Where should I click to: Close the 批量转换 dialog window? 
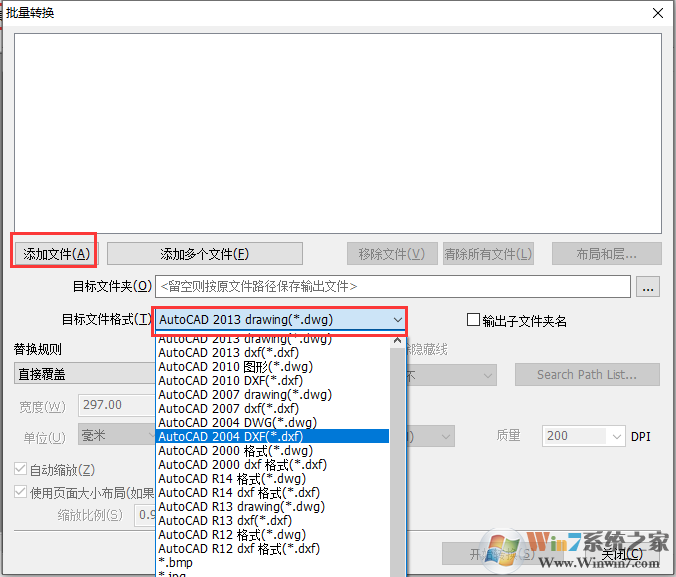click(x=658, y=13)
